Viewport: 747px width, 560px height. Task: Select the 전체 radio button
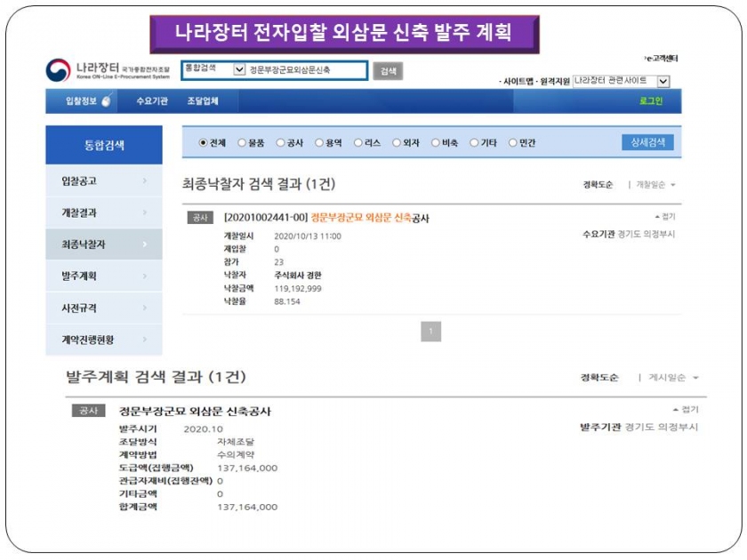tap(203, 142)
